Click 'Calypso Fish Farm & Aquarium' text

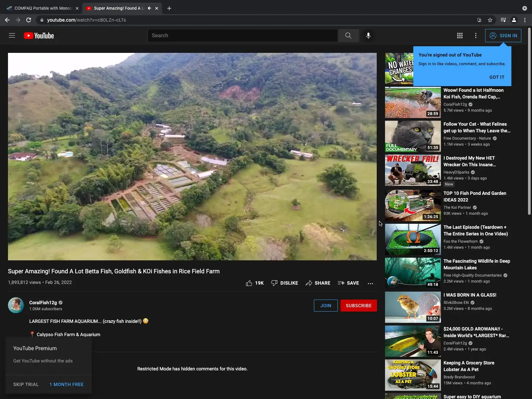click(x=68, y=334)
